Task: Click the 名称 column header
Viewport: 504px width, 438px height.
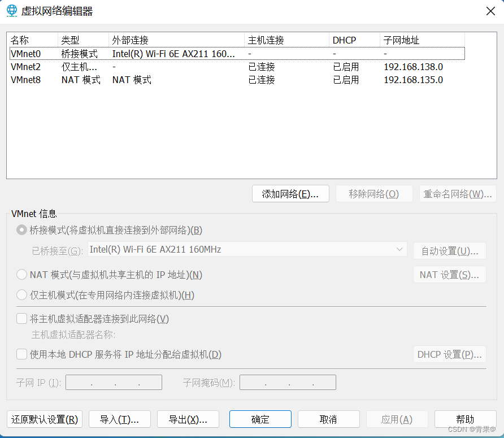Action: click(x=32, y=40)
